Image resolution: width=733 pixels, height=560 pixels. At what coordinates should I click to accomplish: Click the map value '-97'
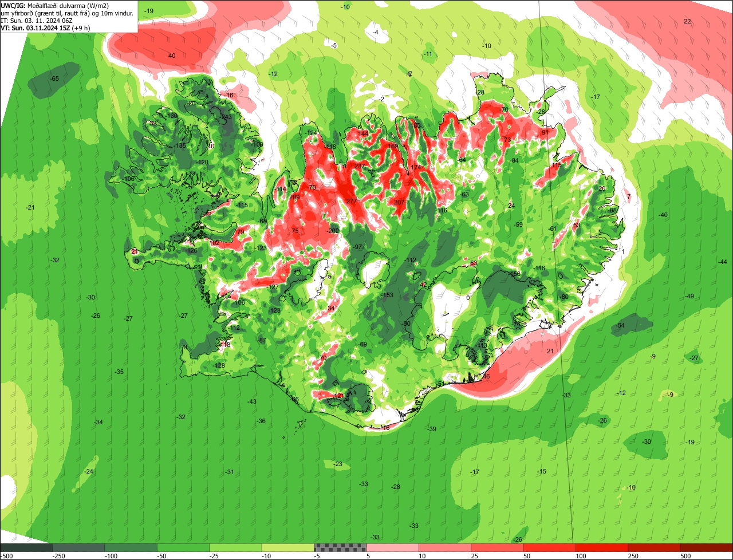pyautogui.click(x=358, y=247)
